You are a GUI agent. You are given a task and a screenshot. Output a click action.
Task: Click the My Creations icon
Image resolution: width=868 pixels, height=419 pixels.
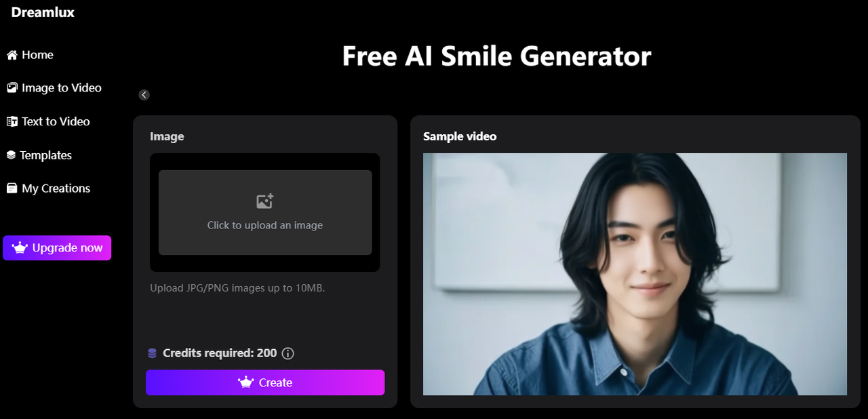12,188
